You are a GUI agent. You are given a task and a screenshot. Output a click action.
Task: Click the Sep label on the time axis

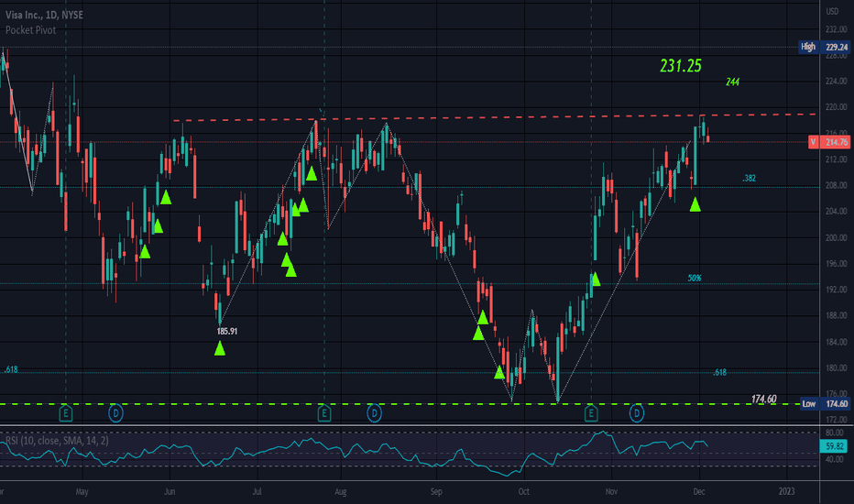[436, 491]
